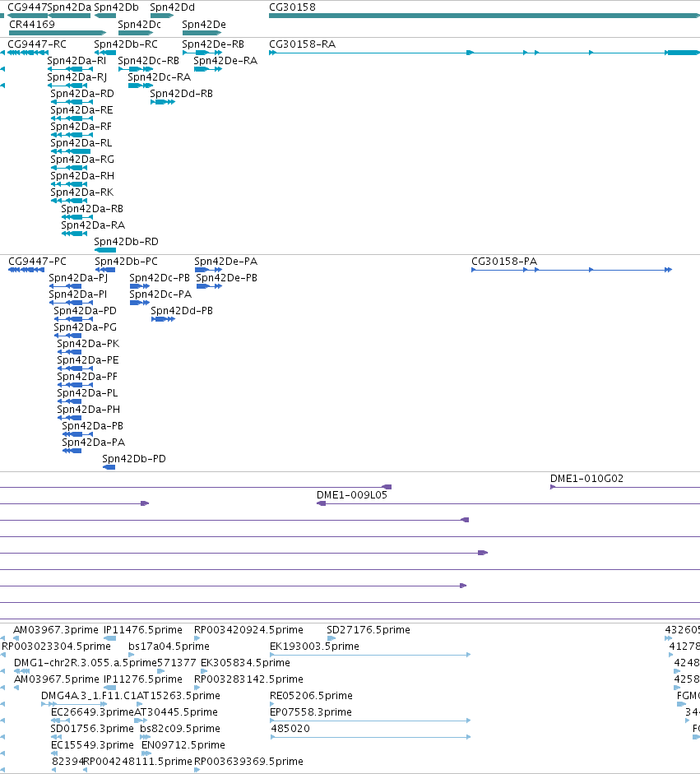The image size is (700, 774).
Task: Click the CG30158-RA transcript glyph
Action: tap(484, 53)
